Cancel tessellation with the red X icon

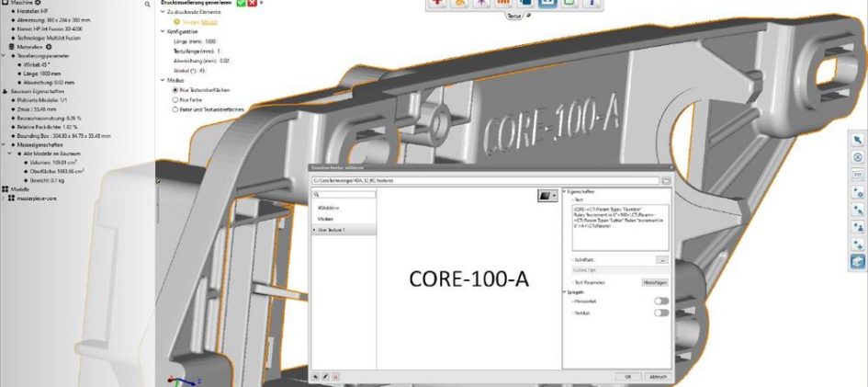252,3
